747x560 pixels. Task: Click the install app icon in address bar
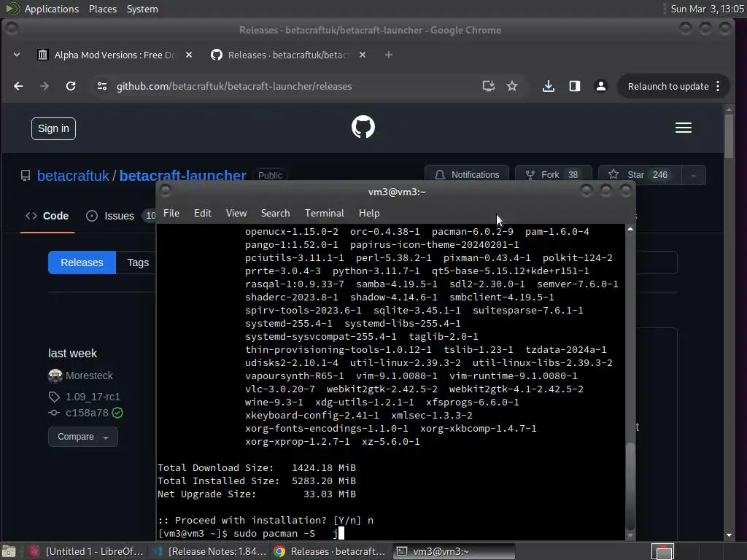point(488,86)
